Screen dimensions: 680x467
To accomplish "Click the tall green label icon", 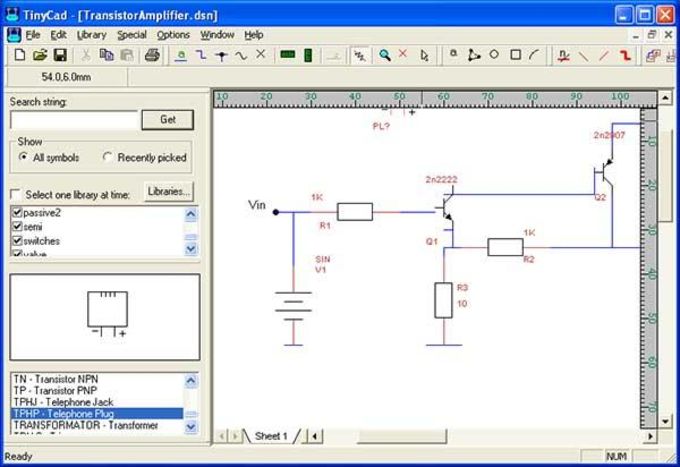I will [308, 55].
